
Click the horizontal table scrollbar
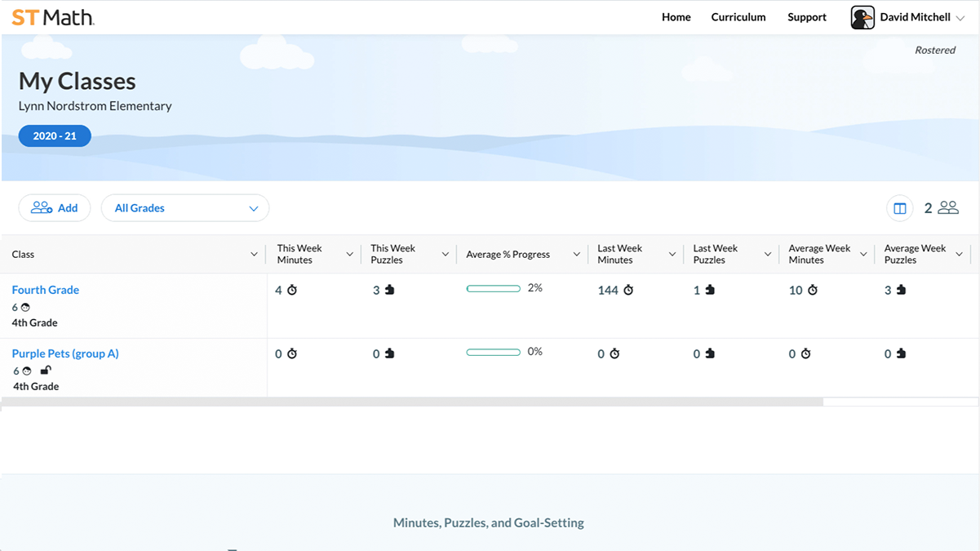point(412,402)
